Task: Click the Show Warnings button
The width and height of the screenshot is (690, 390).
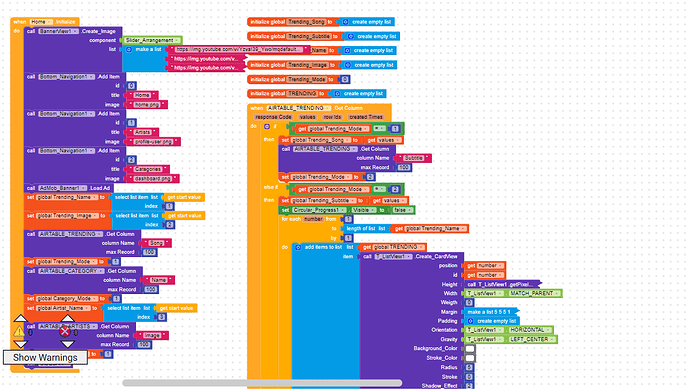Action: [x=45, y=357]
